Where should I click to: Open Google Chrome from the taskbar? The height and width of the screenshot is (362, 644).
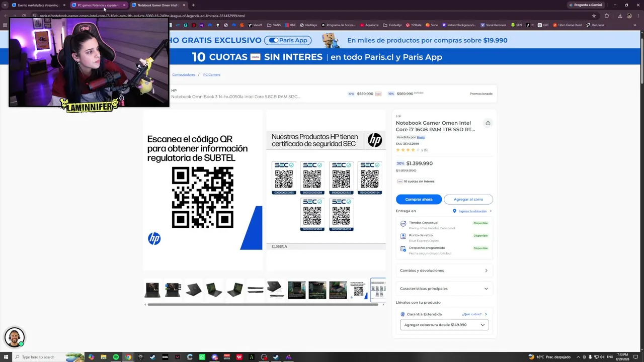[x=128, y=357]
